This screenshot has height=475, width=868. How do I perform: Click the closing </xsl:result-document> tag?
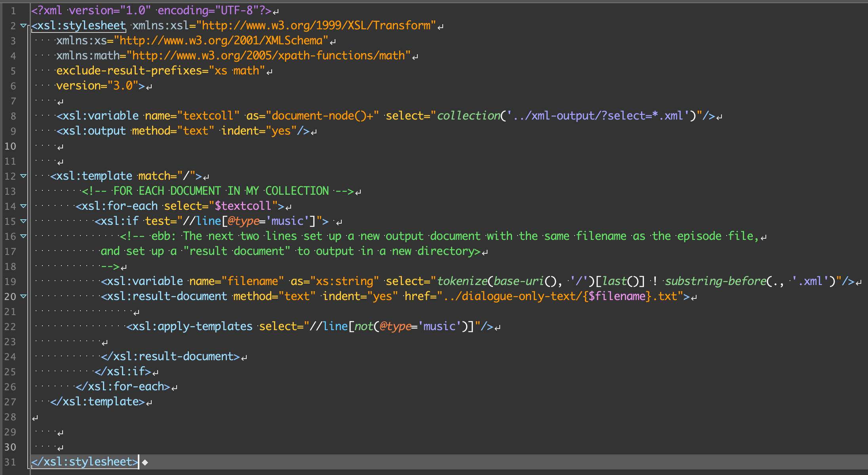[x=170, y=357]
